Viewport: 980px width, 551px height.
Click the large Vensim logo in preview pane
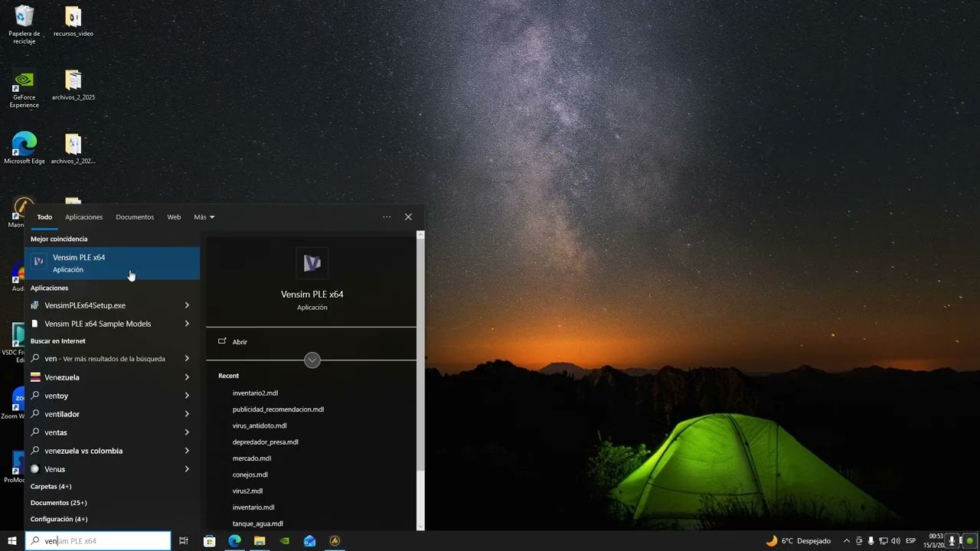[x=312, y=263]
